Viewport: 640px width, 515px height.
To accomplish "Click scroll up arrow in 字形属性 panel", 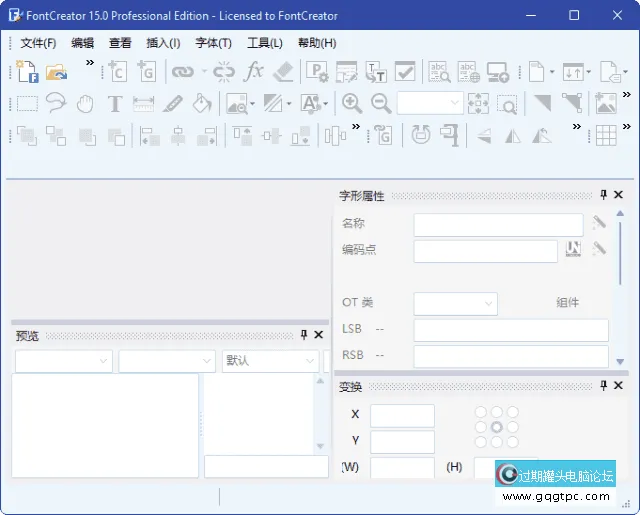I will point(620,213).
